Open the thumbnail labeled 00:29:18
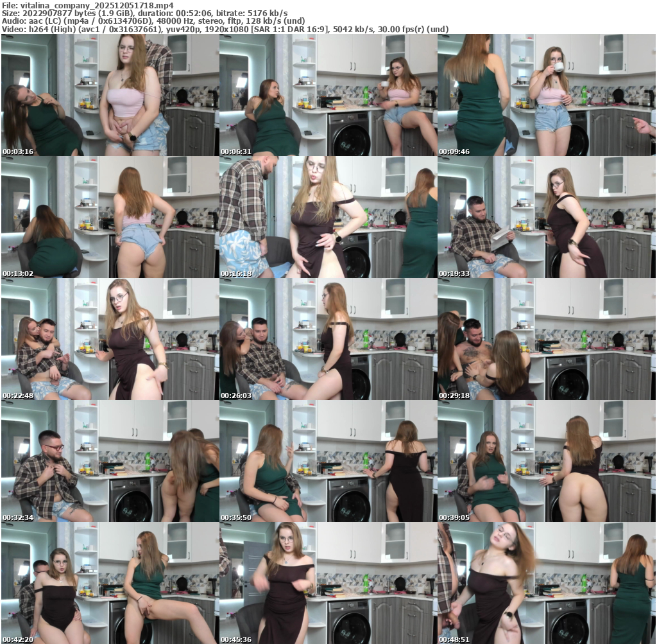The image size is (657, 644). click(547, 339)
